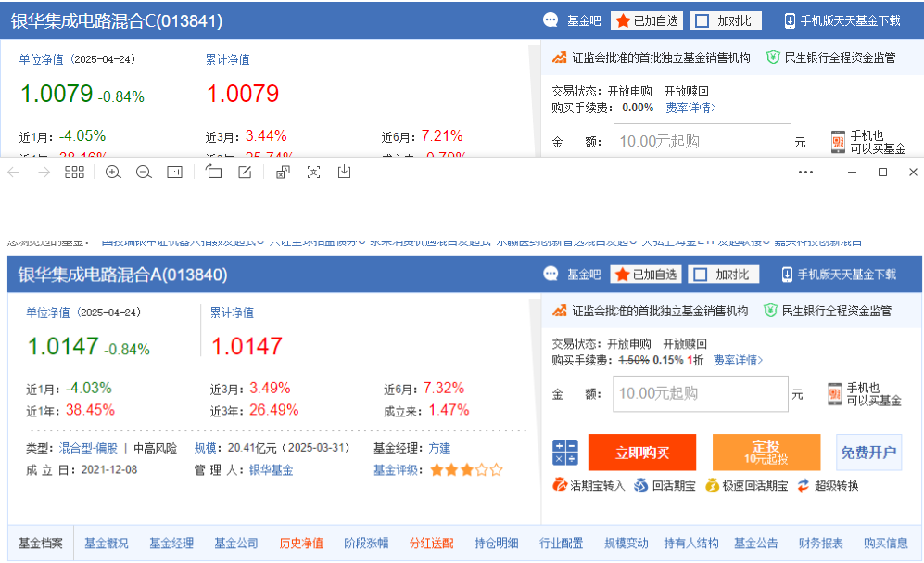Image resolution: width=924 pixels, height=563 pixels.
Task: Click 超级转换 link
Action: coord(828,485)
